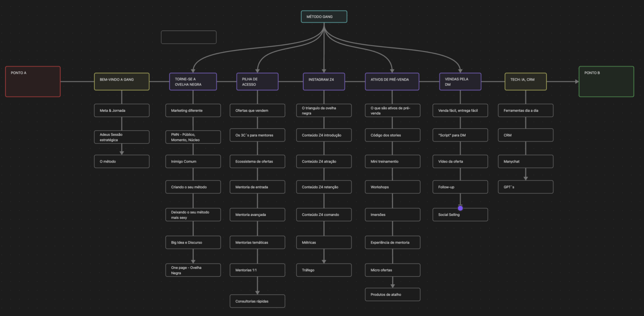This screenshot has height=316, width=644.
Task: Click the TECH: IA, CRM header node
Action: pos(525,81)
